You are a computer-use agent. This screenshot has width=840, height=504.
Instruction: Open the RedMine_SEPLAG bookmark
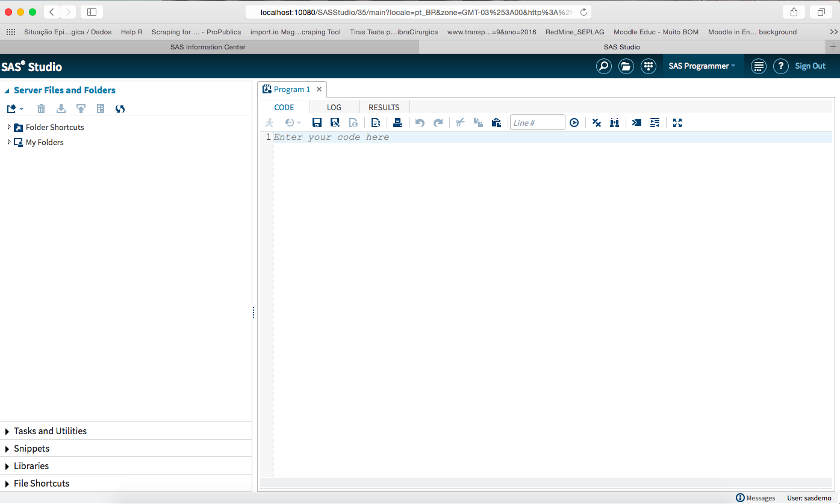click(575, 32)
